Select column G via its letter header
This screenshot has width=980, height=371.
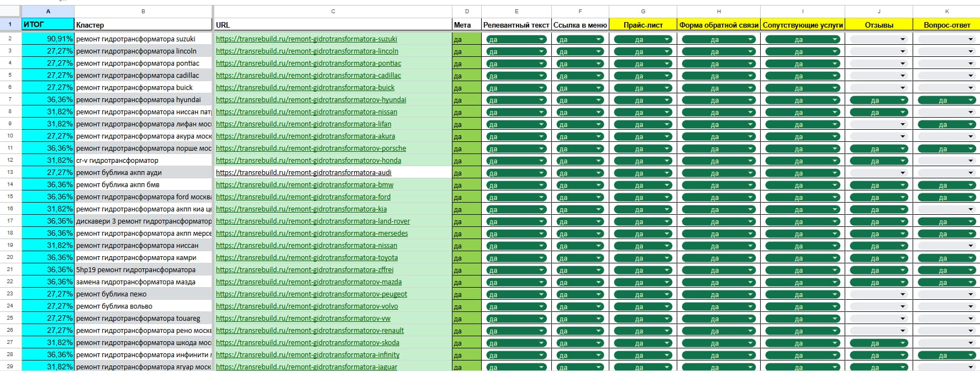(x=643, y=11)
